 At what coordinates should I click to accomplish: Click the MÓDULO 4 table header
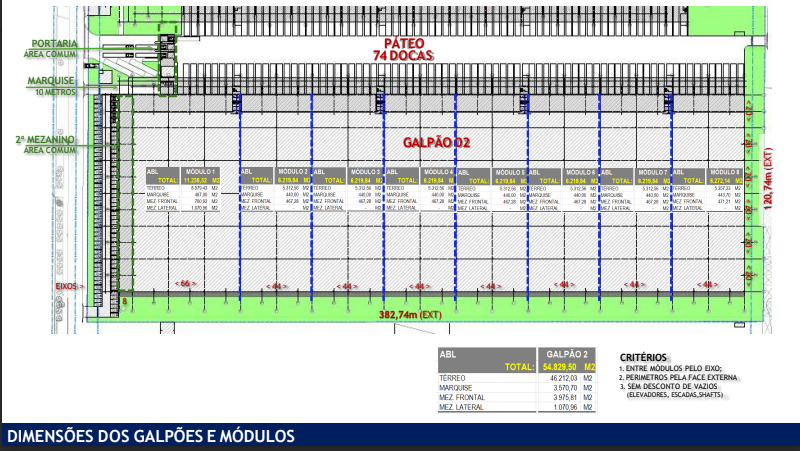point(435,172)
